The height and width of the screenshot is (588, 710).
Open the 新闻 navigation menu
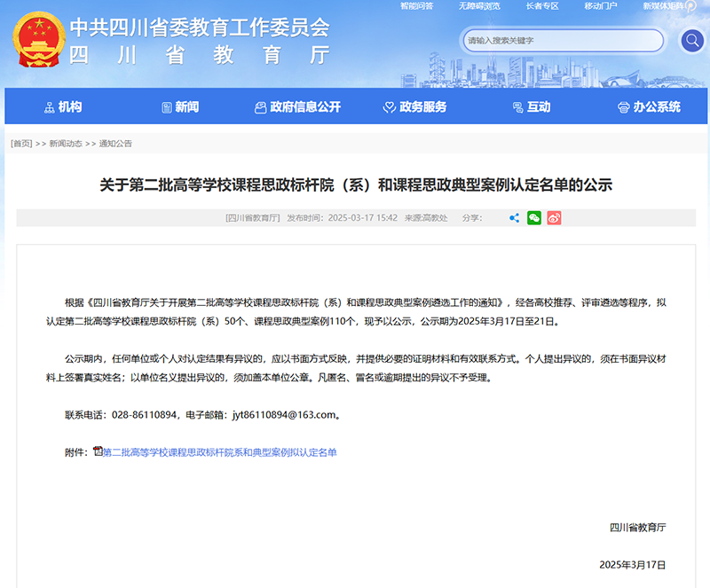coord(180,106)
